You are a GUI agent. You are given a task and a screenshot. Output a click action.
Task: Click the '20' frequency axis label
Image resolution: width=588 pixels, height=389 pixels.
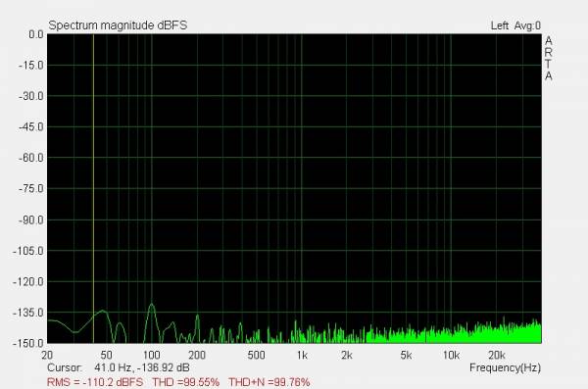coord(47,355)
